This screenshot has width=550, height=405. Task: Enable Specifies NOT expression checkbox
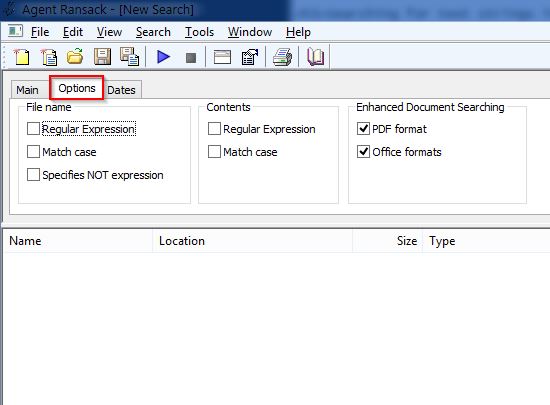33,175
